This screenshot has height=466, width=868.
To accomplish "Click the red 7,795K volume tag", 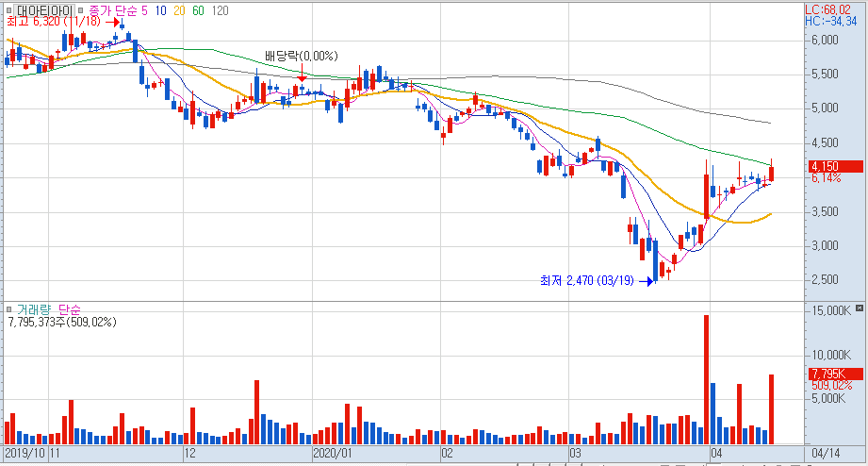I will point(835,374).
